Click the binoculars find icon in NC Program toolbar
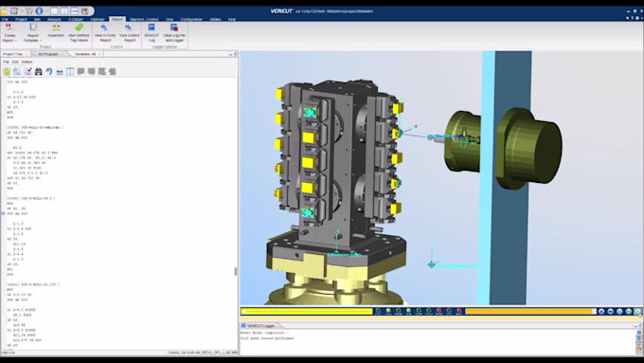 tap(38, 71)
